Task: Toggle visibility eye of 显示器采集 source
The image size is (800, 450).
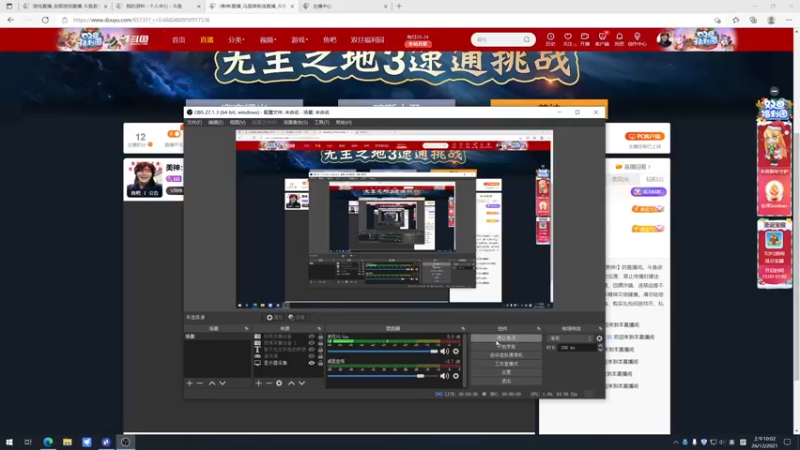Action: pos(311,363)
